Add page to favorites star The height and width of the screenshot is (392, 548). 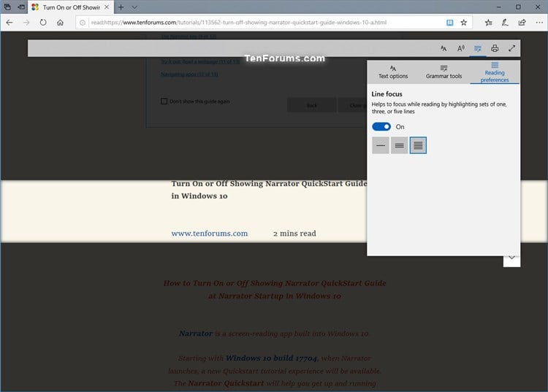[464, 23]
